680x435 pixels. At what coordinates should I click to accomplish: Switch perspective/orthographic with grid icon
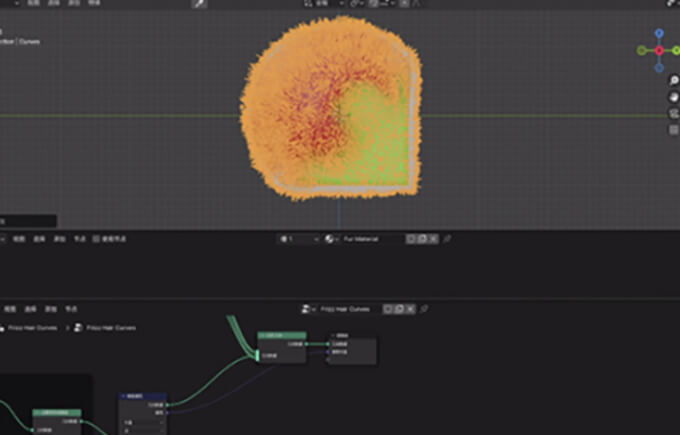pyautogui.click(x=673, y=130)
